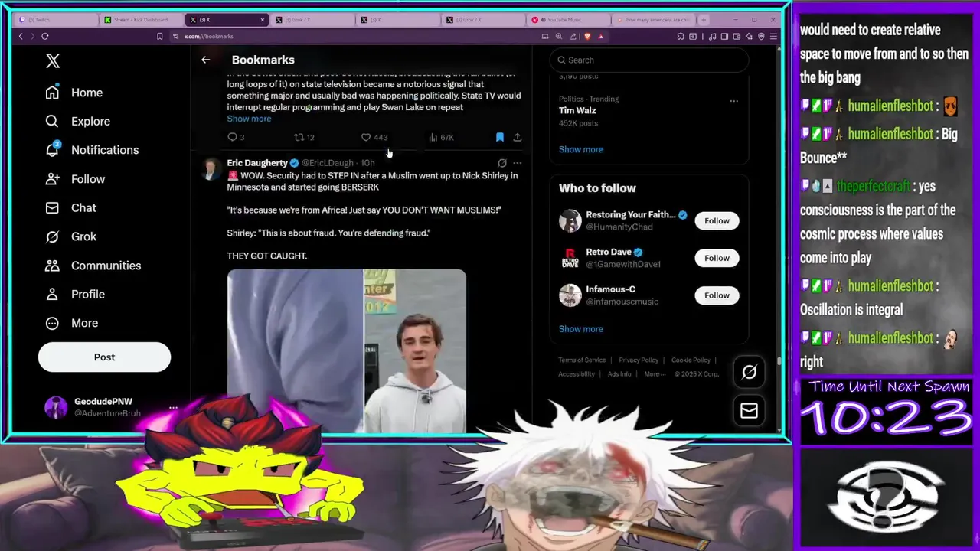980x551 pixels.
Task: Open Privacy Policy link
Action: click(639, 360)
